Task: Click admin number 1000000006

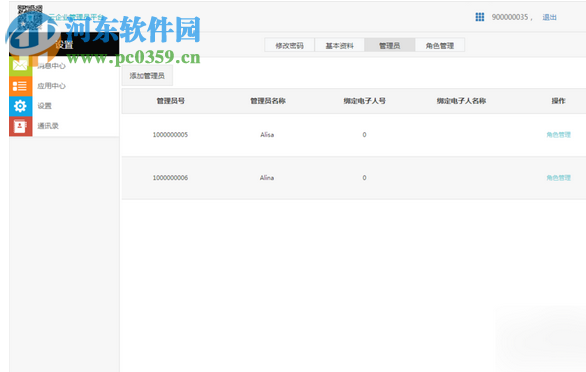Action: (170, 178)
